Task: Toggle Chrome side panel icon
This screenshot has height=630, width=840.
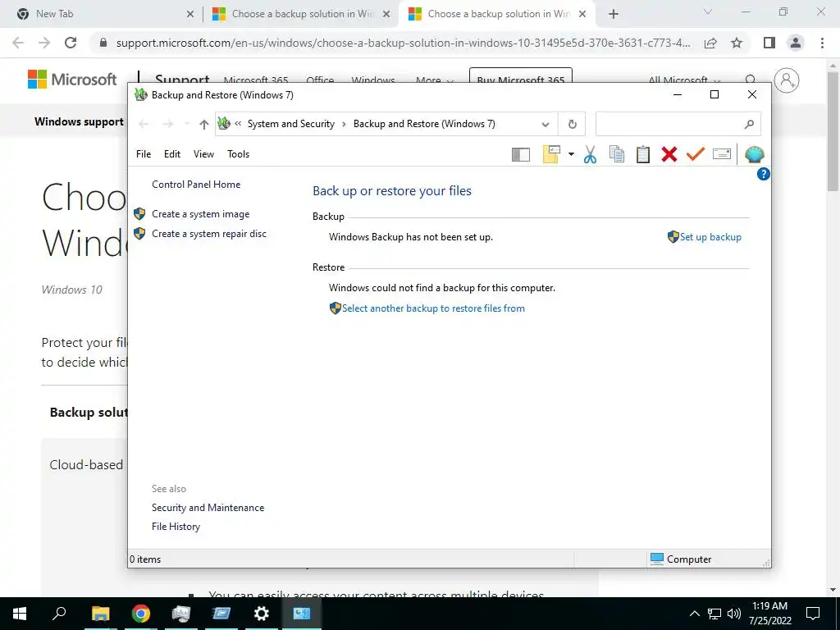Action: pyautogui.click(x=769, y=43)
